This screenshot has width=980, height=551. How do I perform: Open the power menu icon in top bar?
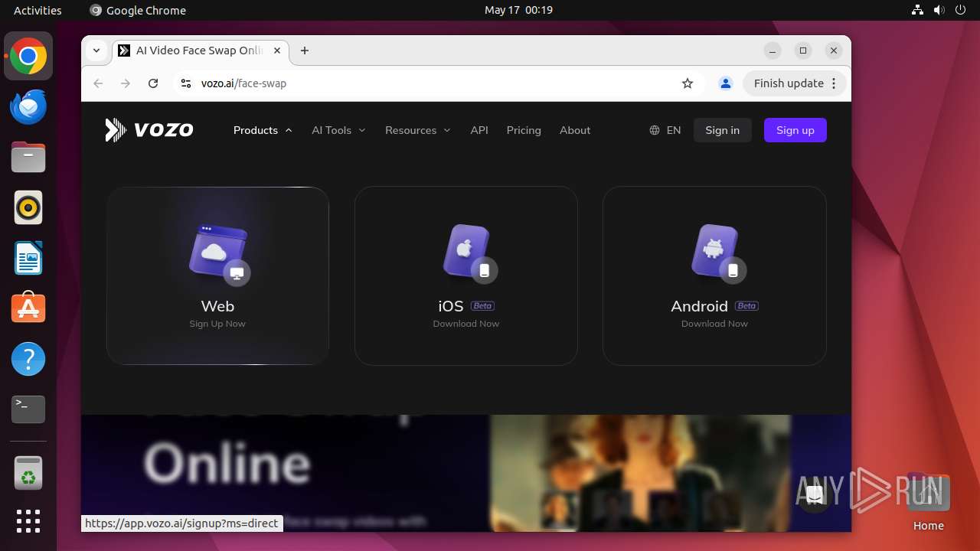959,10
